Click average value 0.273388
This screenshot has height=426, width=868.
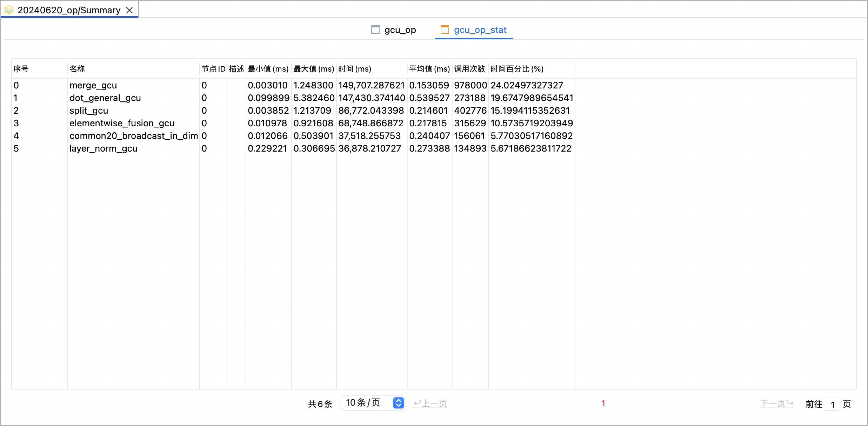429,148
